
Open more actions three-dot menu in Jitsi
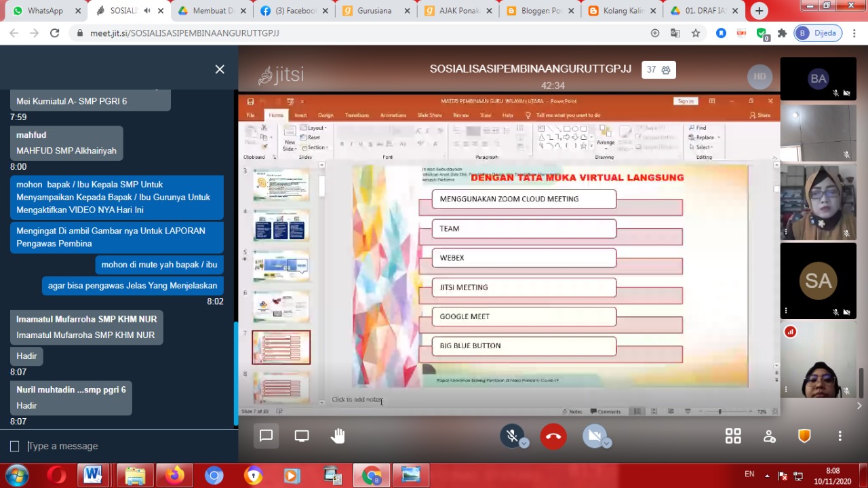[840, 436]
